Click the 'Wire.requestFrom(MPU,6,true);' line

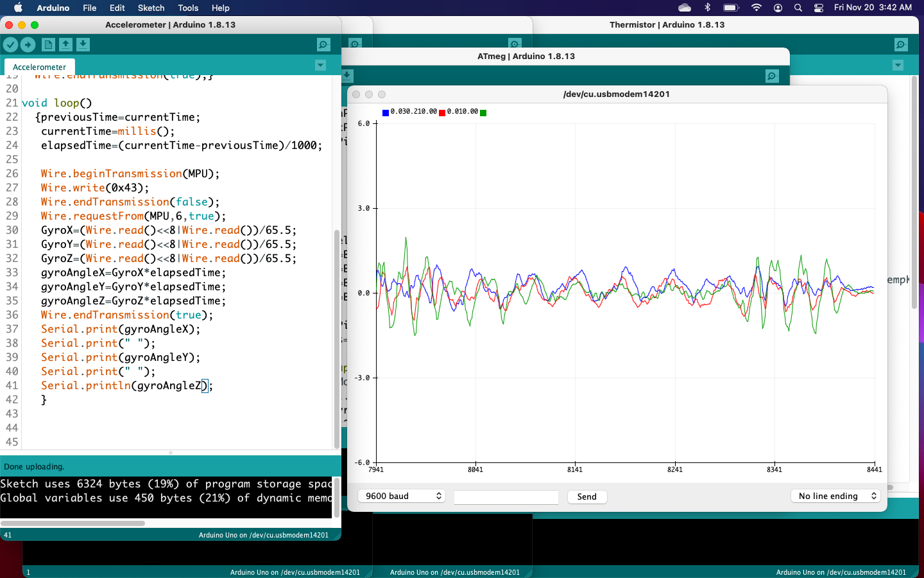(133, 216)
